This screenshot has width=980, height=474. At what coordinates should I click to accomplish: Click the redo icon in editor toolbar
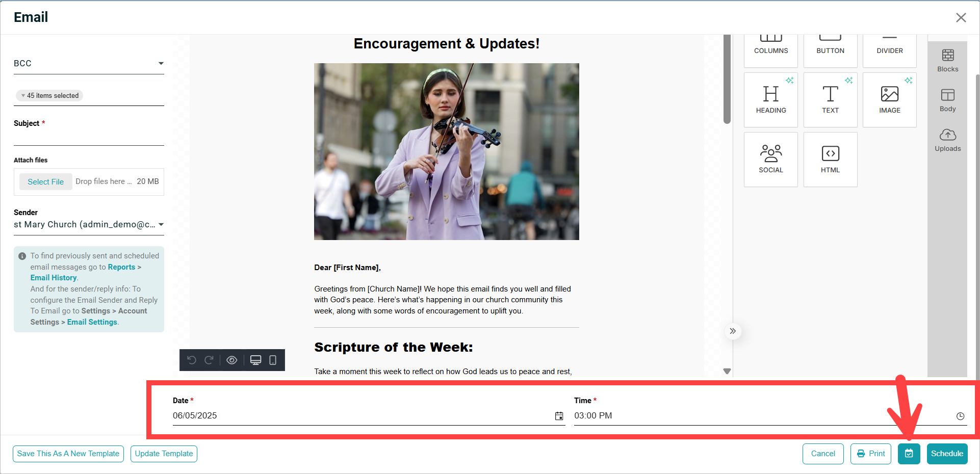209,360
